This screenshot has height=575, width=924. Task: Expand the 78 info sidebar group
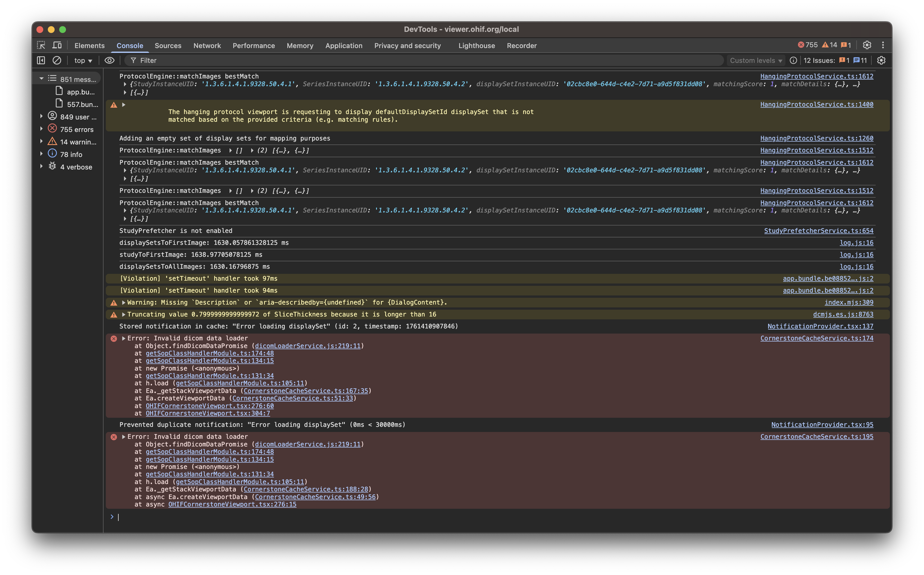tap(42, 154)
